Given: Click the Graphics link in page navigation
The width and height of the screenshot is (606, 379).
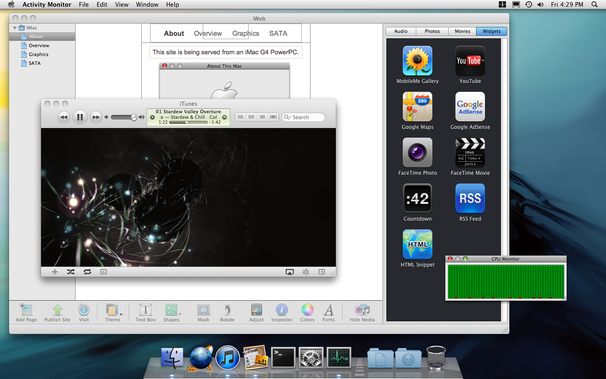Looking at the screenshot, I should coord(245,34).
